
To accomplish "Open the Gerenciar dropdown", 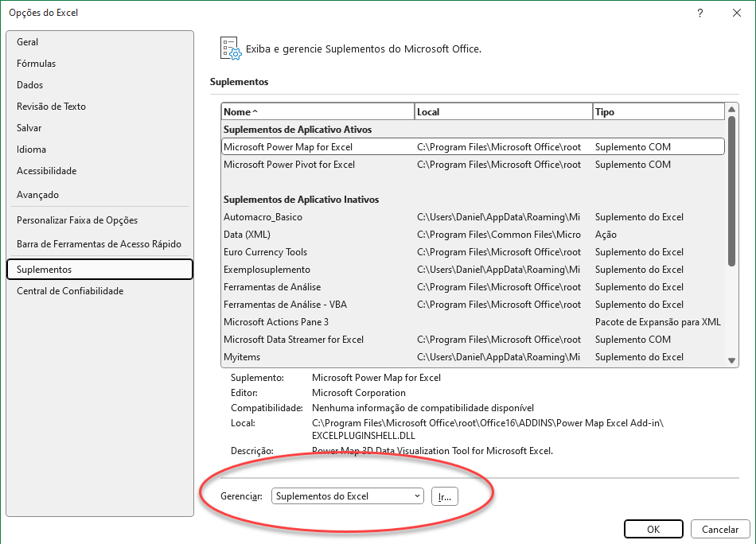I will (348, 496).
